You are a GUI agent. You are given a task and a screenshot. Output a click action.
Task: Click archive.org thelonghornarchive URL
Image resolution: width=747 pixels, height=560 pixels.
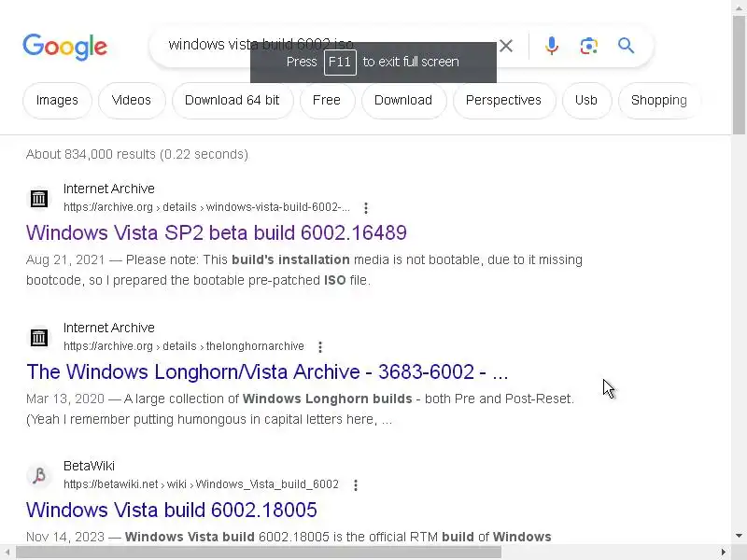(x=183, y=346)
